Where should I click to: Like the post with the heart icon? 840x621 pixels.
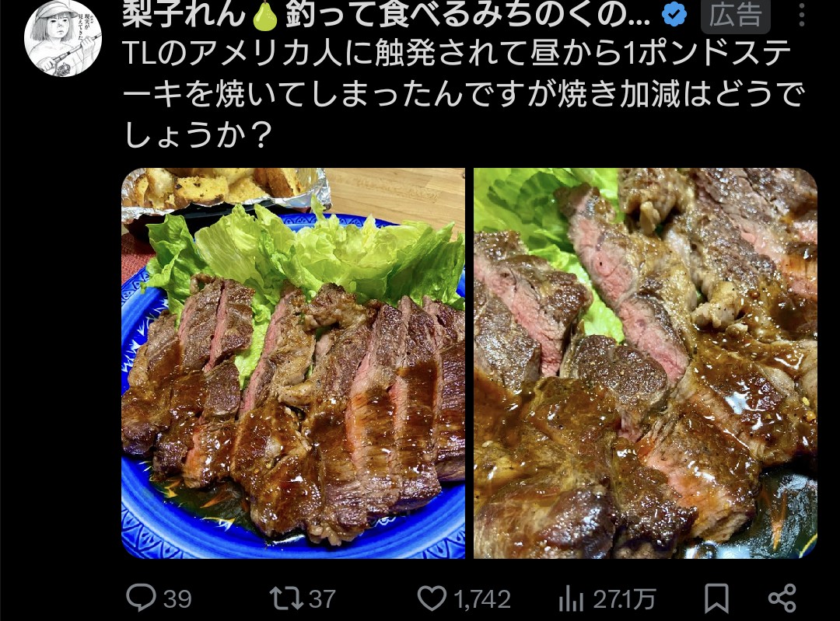pos(432,598)
